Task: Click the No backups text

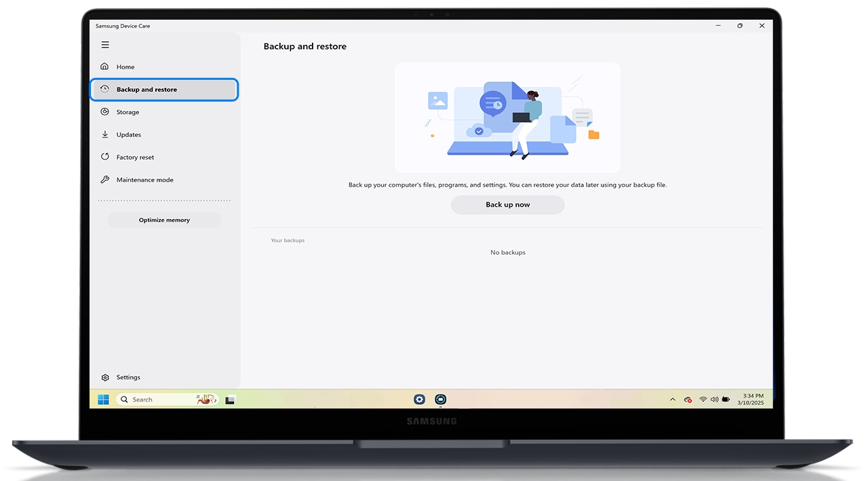Action: [x=508, y=253]
